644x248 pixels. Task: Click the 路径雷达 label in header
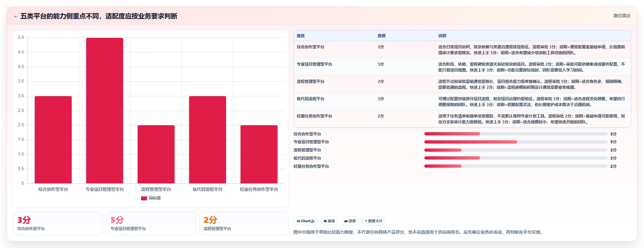pos(622,16)
